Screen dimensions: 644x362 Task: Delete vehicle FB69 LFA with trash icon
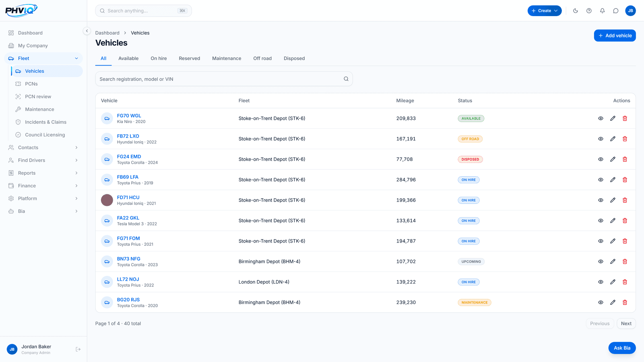(625, 180)
